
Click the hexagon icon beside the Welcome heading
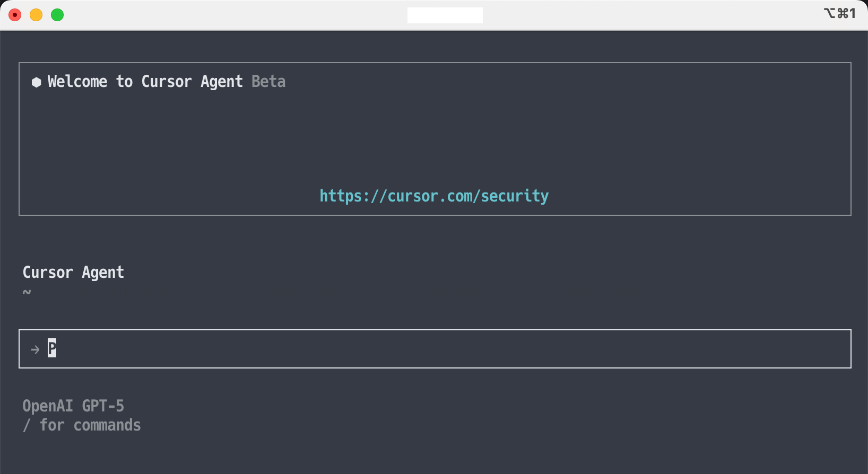tap(36, 82)
